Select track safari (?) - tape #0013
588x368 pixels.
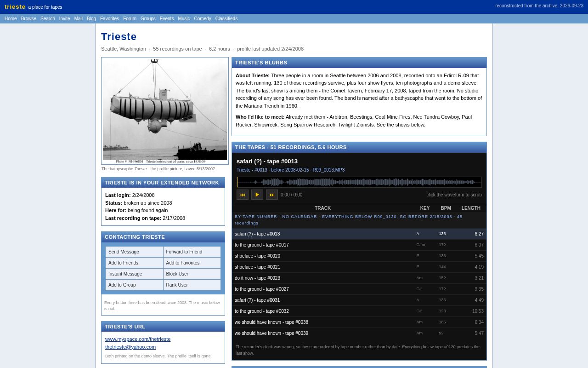359,234
